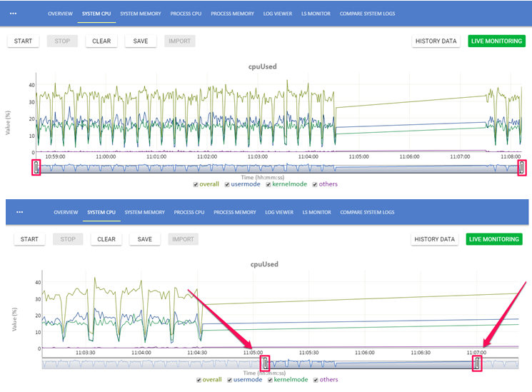Toggle others checkbox in lower chart legend
Image resolution: width=532 pixels, height=392 pixels.
[x=316, y=380]
